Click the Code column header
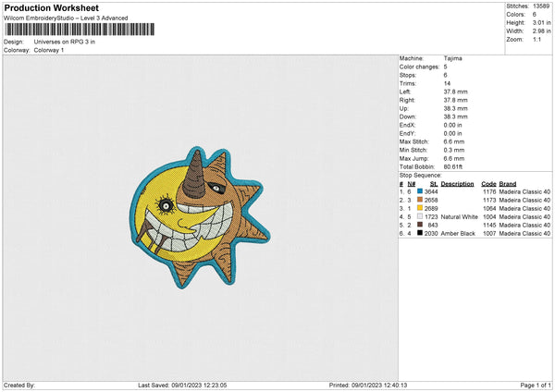The width and height of the screenshot is (555, 392). [x=488, y=183]
